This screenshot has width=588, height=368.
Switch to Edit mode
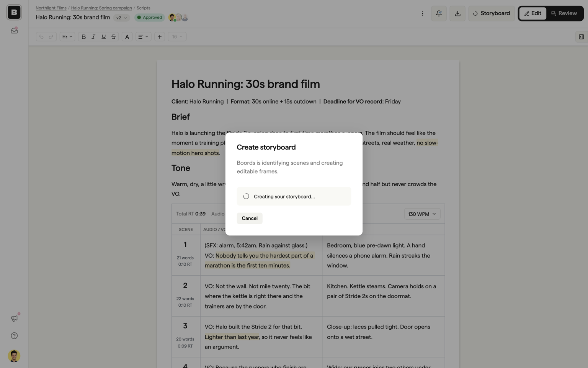[533, 13]
